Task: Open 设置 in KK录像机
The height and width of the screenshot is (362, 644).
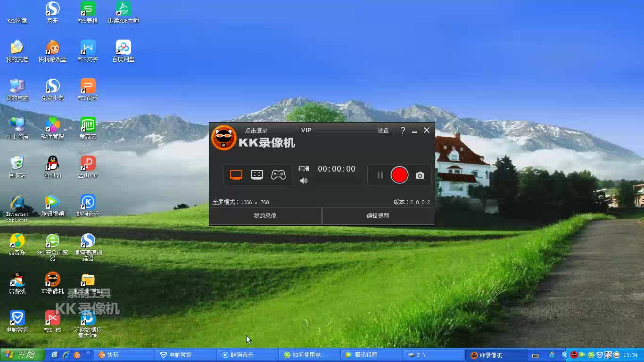Action: coord(383,131)
